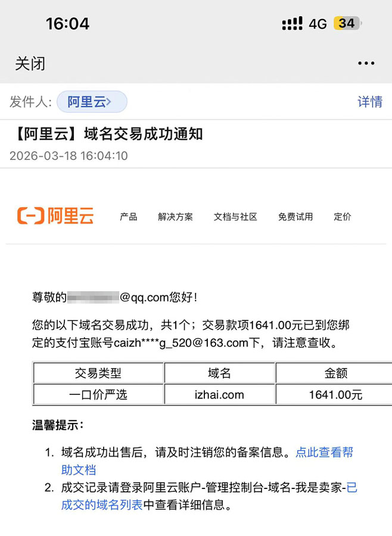Tap the battery indicator showing 34

347,23
